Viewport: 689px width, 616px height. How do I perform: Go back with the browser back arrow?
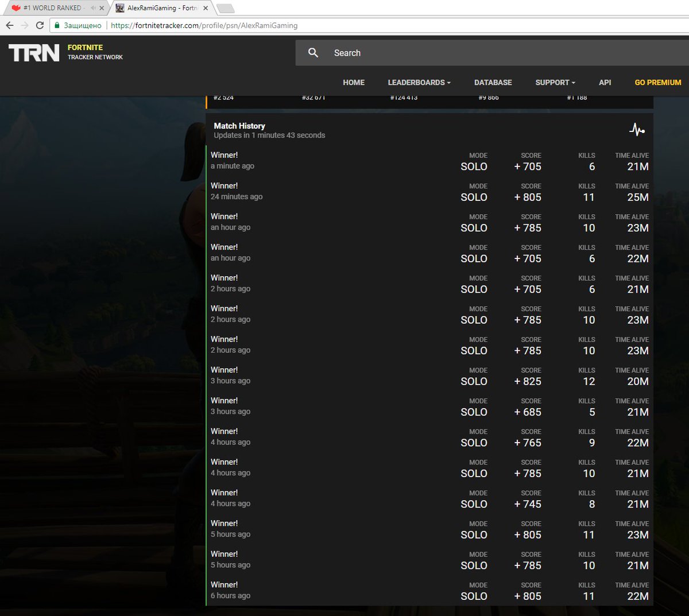tap(9, 25)
